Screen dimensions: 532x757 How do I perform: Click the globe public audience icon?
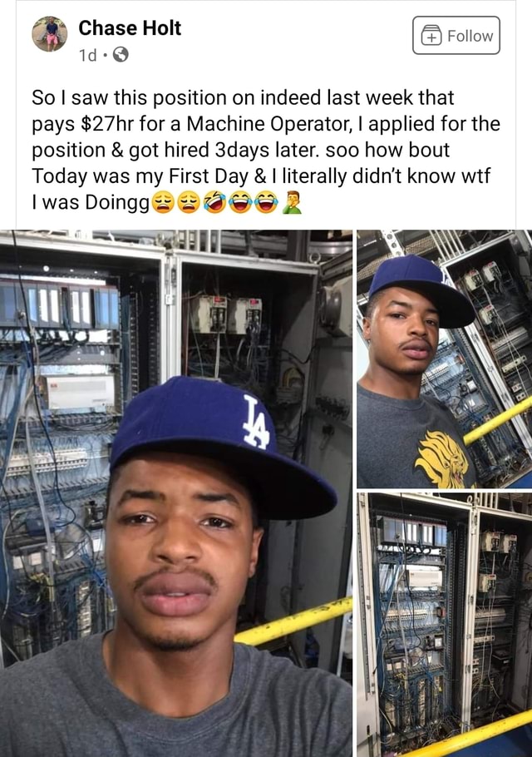click(x=121, y=55)
